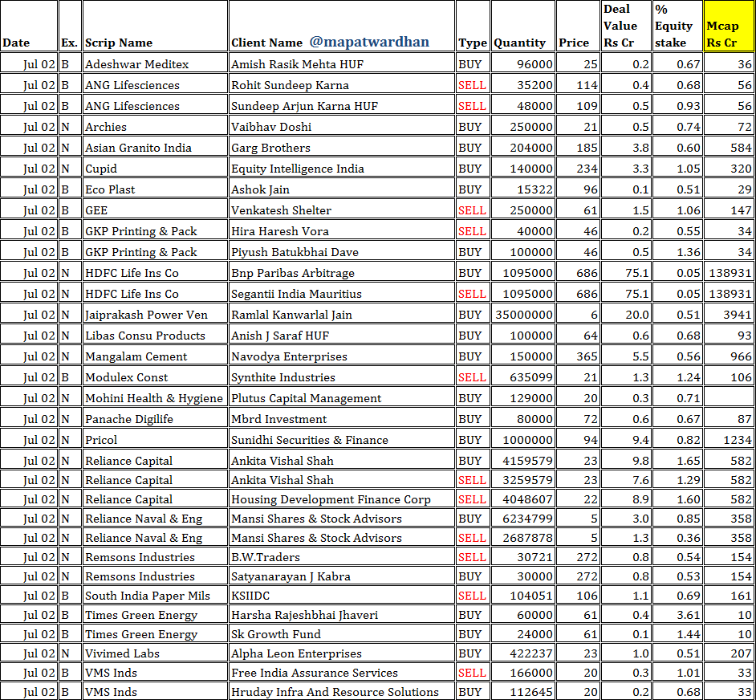Click Synthite Industries cell

click(342, 377)
